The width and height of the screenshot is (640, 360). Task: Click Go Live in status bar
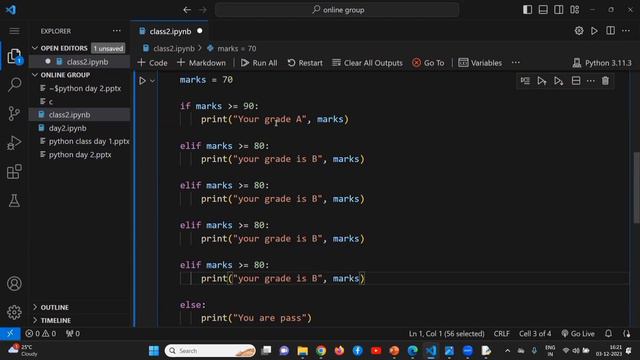pyautogui.click(x=578, y=334)
